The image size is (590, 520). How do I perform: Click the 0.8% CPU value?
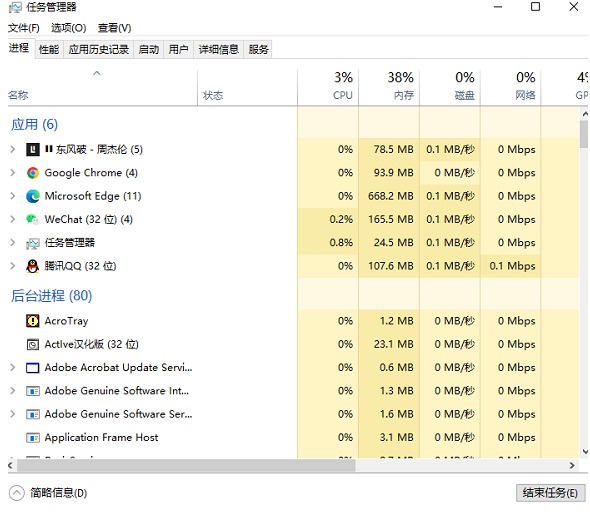click(341, 243)
